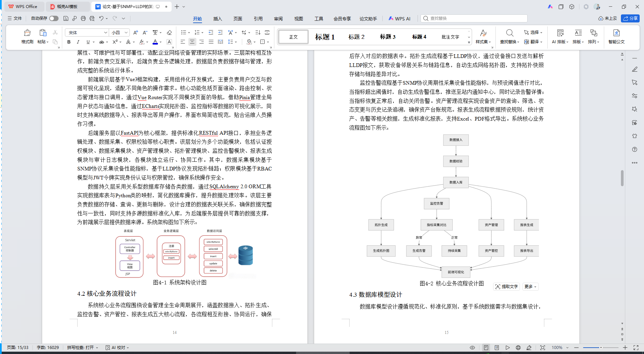
Task: Click the undo arrow icon
Action: 101,18
